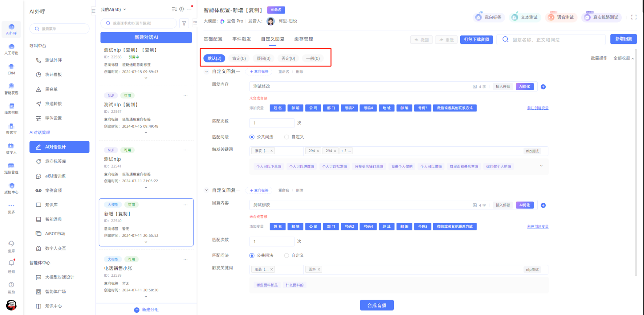The image size is (644, 315).
Task: Collapse the first 自定义回复一 section
Action: pos(206,72)
